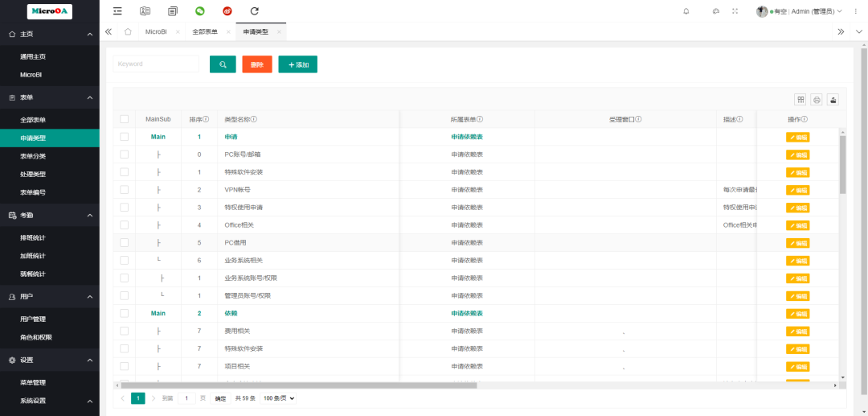
Task: Open 用户管理 in the sidebar menu
Action: [33, 319]
